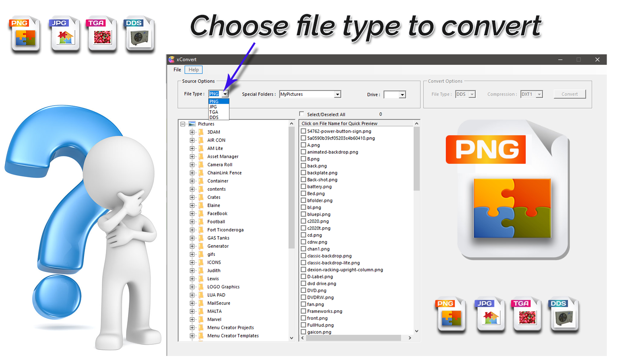Image resolution: width=644 pixels, height=362 pixels.
Task: Click the AIR CON folder icon
Action: point(201,140)
